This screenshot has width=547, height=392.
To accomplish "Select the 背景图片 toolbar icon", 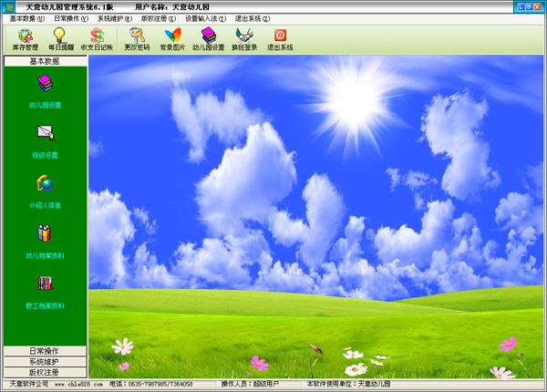I will (x=172, y=38).
